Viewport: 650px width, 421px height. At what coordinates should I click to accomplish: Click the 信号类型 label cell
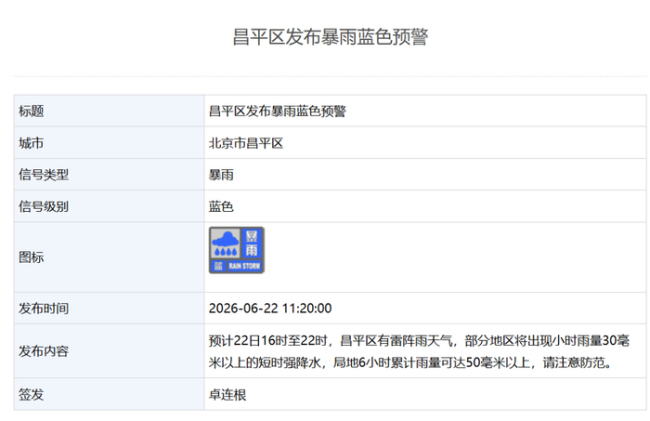(x=109, y=174)
